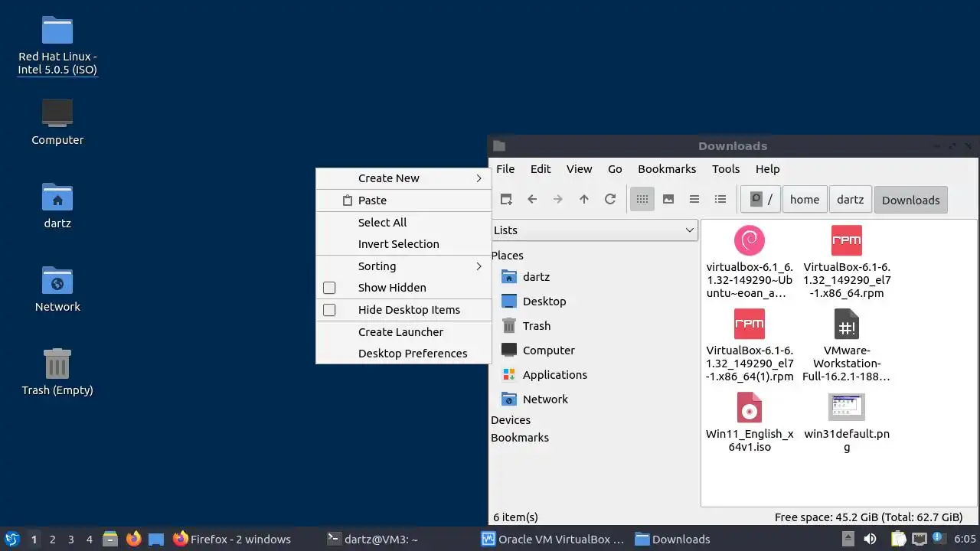Open the Go menu

click(x=615, y=169)
